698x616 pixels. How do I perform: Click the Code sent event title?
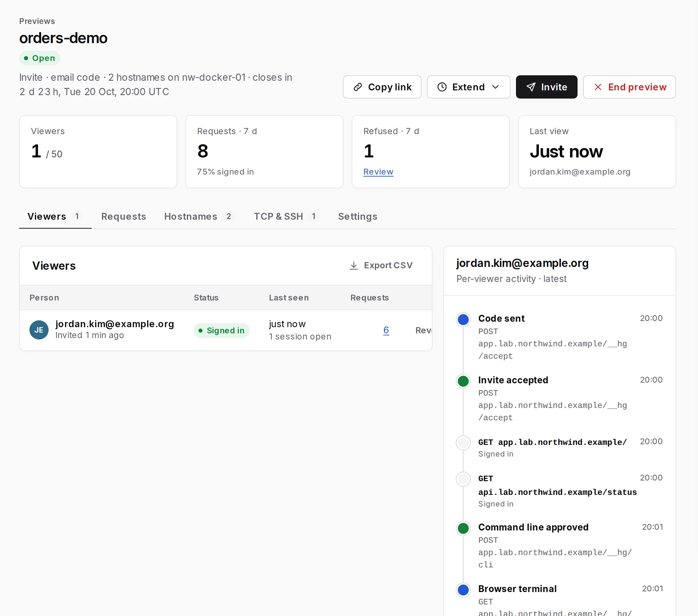(501, 319)
